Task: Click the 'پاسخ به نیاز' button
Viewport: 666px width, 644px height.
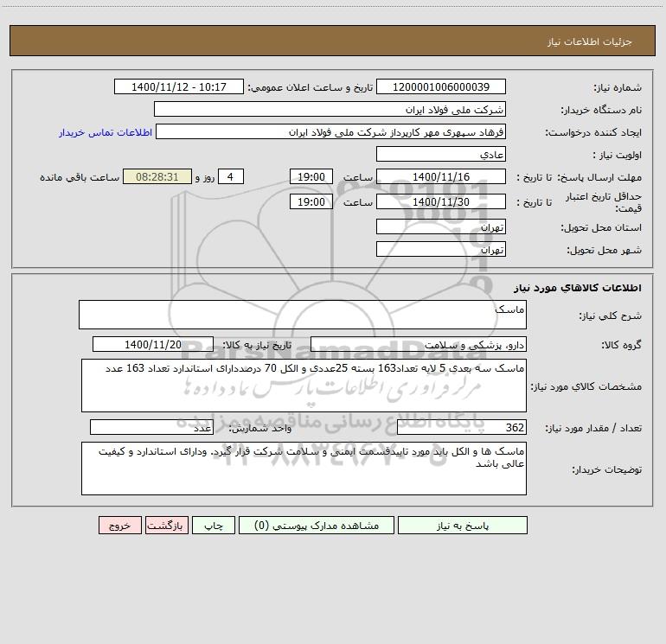Action: 462,525
